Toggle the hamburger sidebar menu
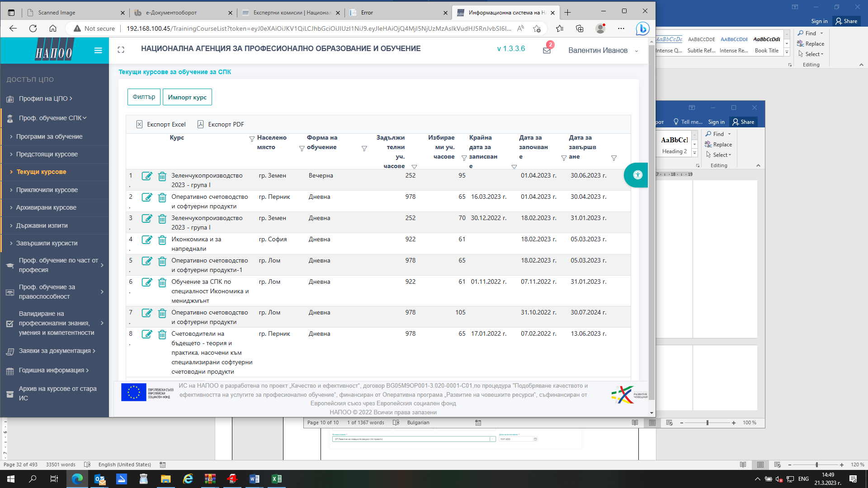 pos(98,50)
